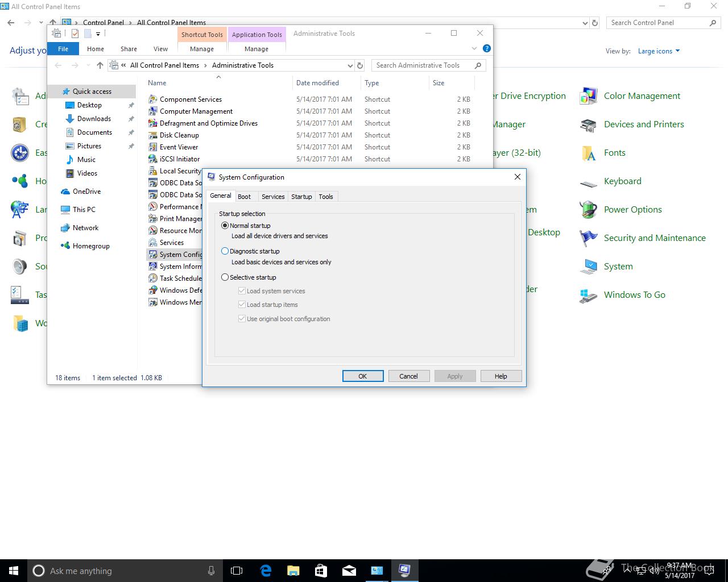Screen dimensions: 728x582
Task: Select Downloads in the navigation pane
Action: pos(94,119)
